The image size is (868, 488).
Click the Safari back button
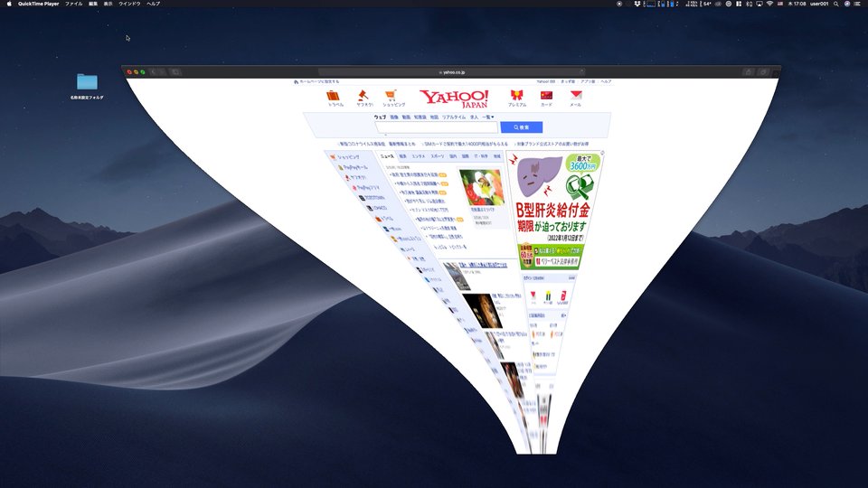click(154, 72)
